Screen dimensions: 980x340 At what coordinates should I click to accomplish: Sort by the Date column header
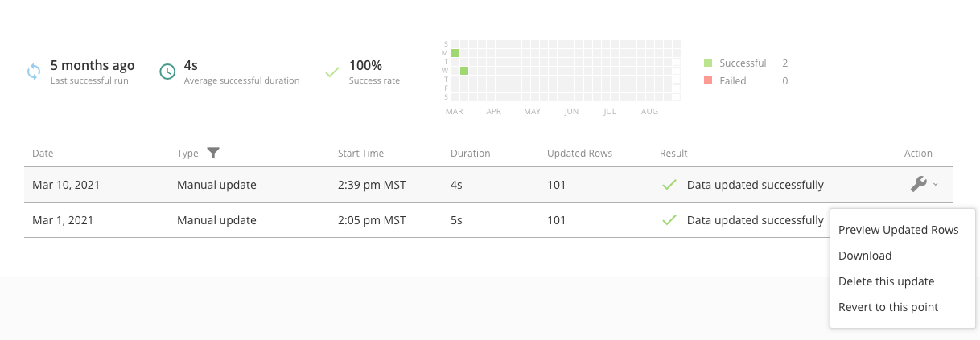43,153
